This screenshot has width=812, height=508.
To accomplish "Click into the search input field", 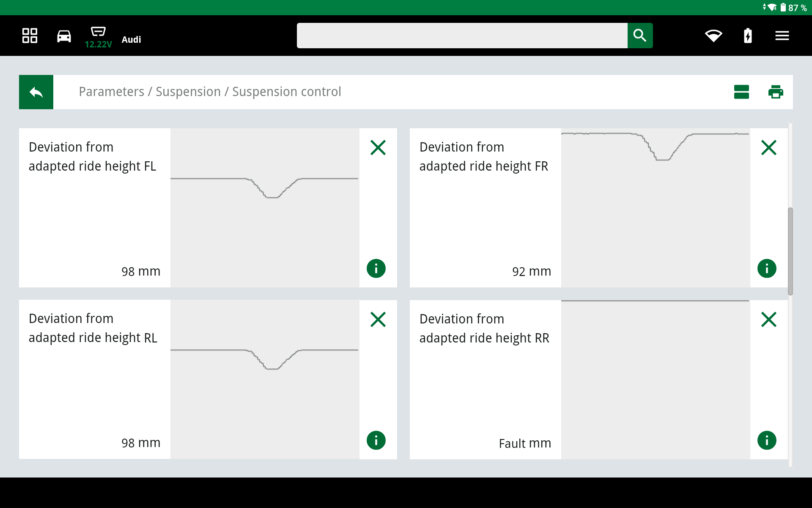I will coord(462,36).
